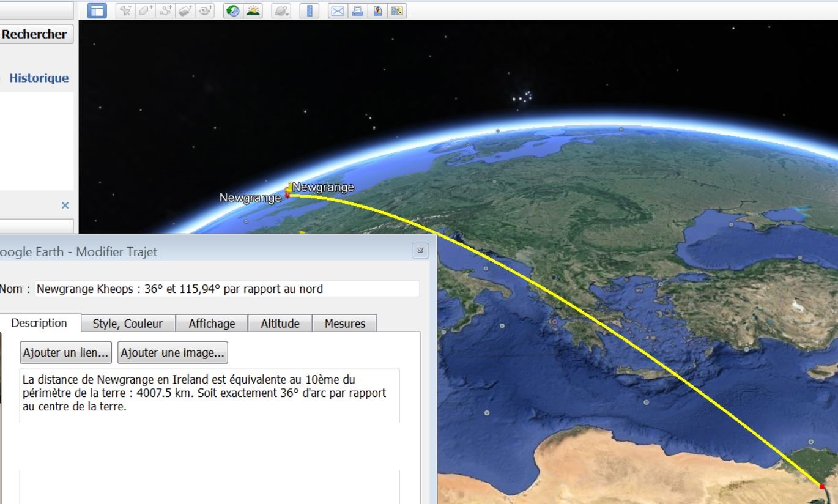Toggle the sidebar panel icon

(97, 10)
